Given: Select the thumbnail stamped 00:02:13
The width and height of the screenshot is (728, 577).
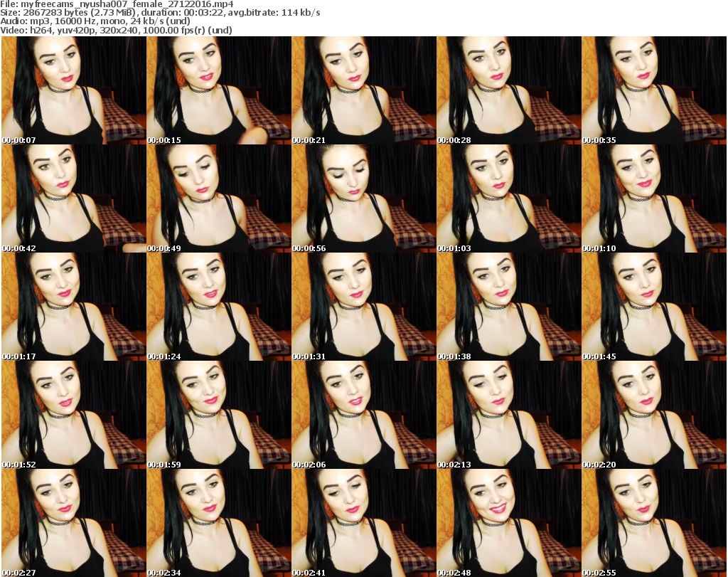Looking at the screenshot, I should tap(509, 415).
